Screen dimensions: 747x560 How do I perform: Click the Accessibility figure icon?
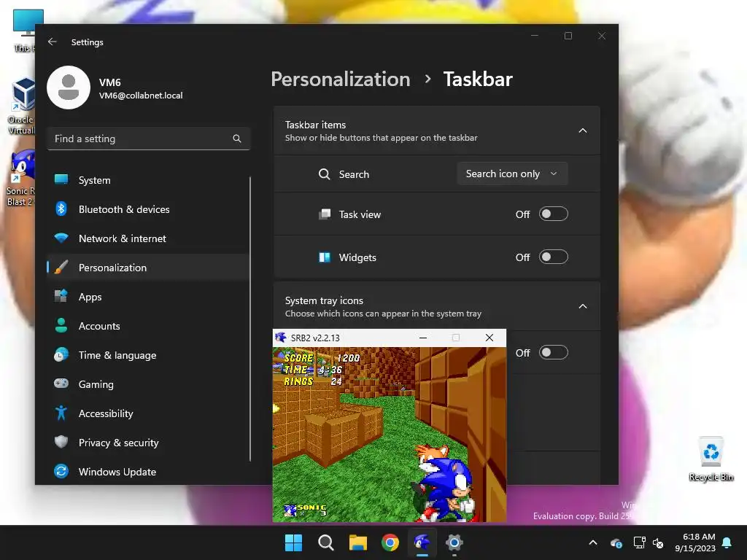(61, 413)
